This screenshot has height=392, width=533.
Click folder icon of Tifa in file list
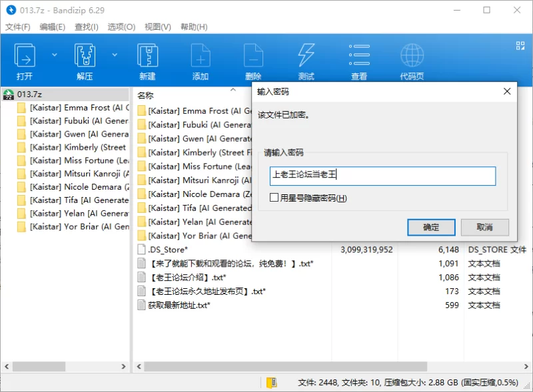click(141, 208)
